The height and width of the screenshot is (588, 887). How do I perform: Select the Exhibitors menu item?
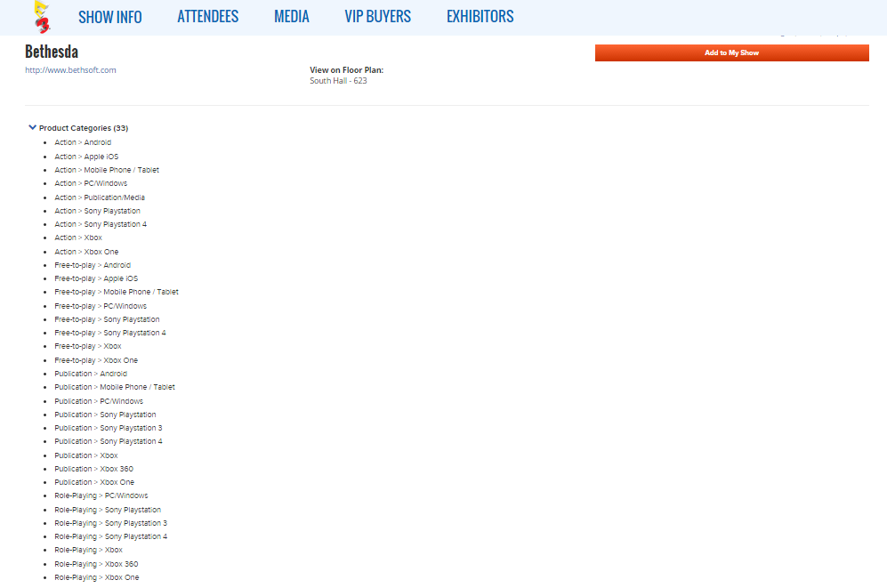(x=480, y=17)
